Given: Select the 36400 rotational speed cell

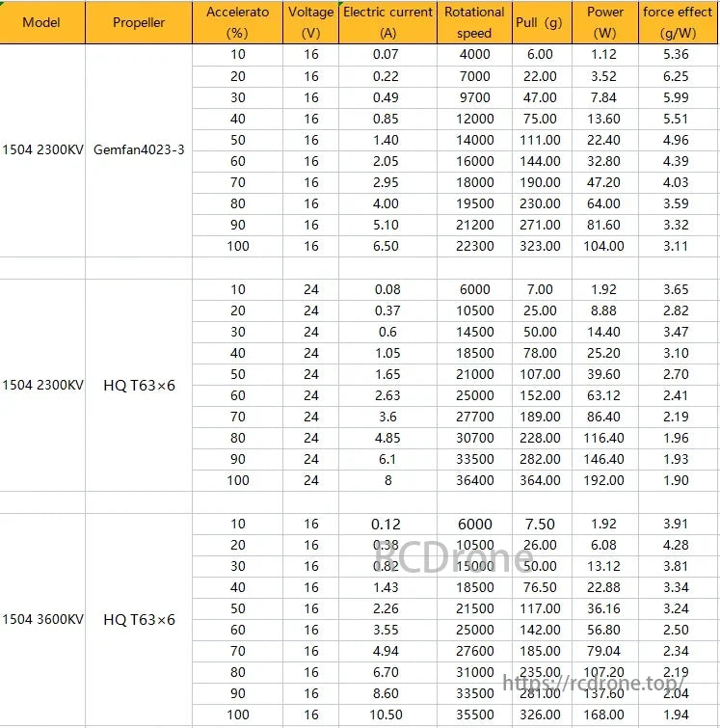Looking at the screenshot, I should [474, 480].
